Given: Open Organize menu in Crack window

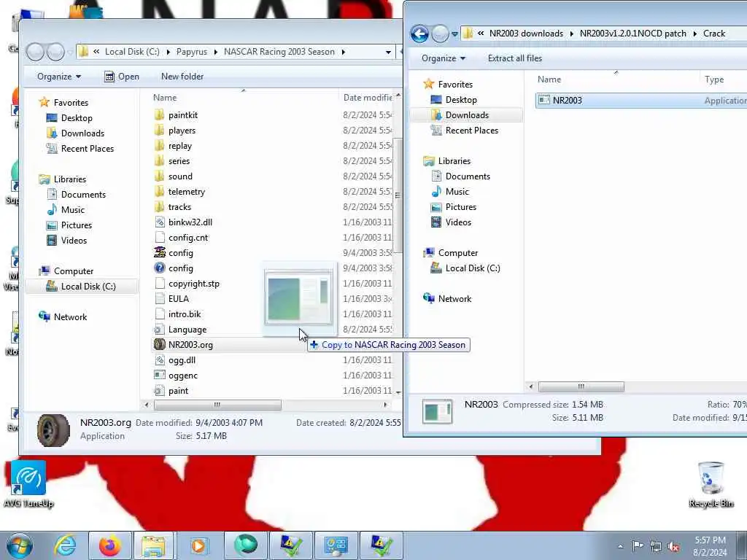Looking at the screenshot, I should [443, 58].
